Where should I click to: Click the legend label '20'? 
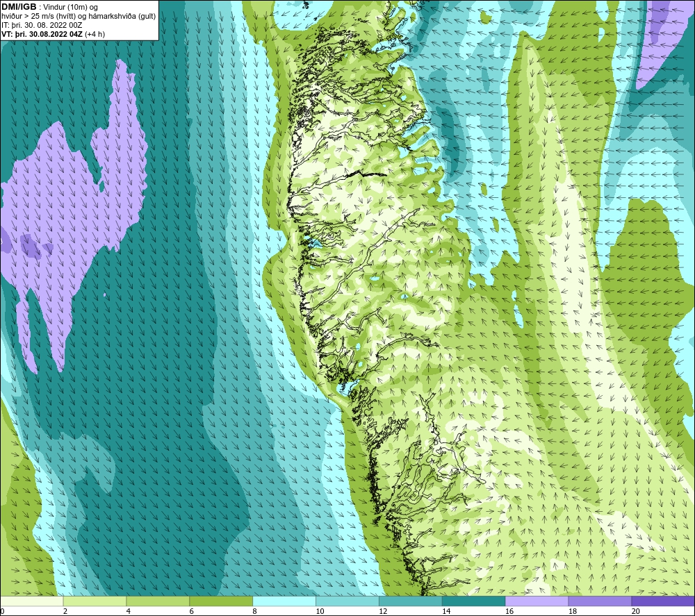pos(635,611)
